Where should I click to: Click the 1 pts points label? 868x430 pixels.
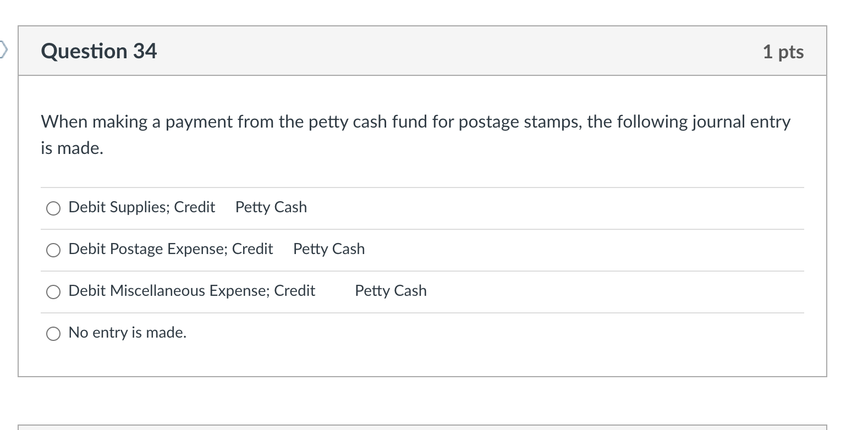click(x=783, y=52)
